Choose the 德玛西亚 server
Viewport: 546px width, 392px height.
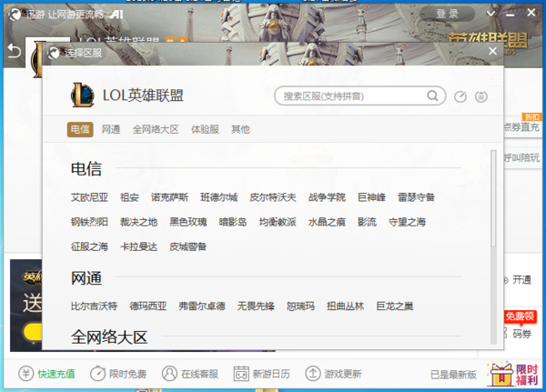point(148,307)
